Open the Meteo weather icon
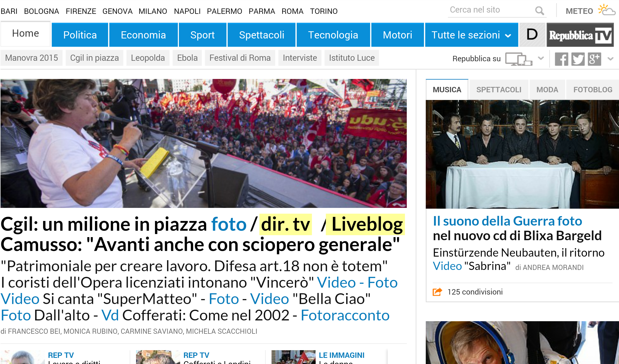The image size is (619, 364). (x=607, y=10)
